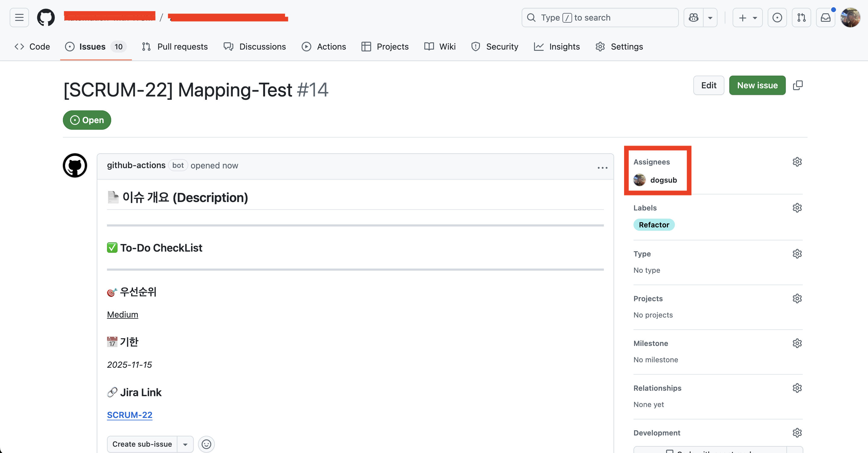Screen dimensions: 868x453
Task: Copy issue link icon beside New issue
Action: click(x=798, y=85)
